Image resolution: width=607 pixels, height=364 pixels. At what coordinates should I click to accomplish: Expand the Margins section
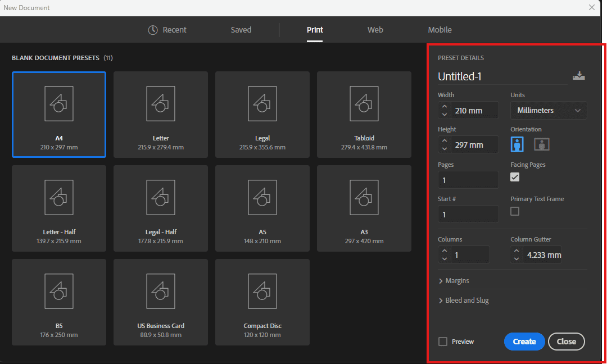tap(456, 280)
